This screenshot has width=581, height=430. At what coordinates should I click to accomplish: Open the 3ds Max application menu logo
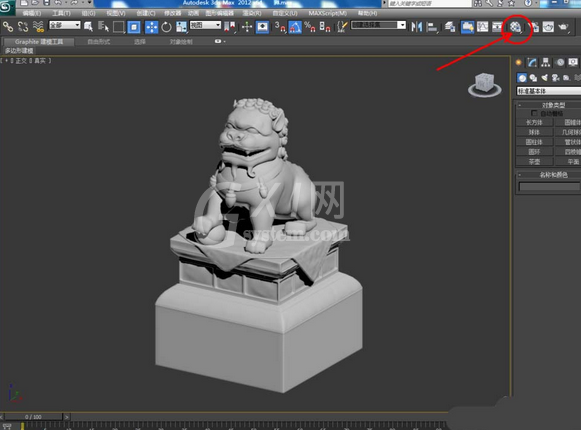tap(7, 7)
